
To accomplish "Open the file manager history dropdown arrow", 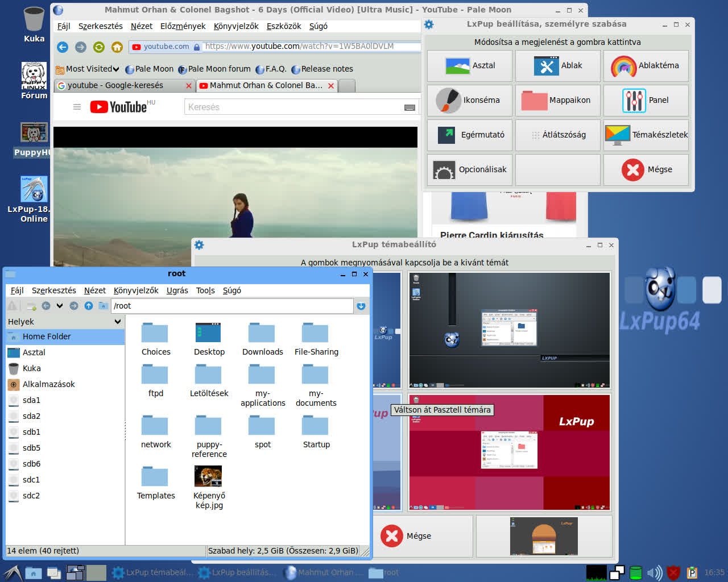I will [x=60, y=306].
